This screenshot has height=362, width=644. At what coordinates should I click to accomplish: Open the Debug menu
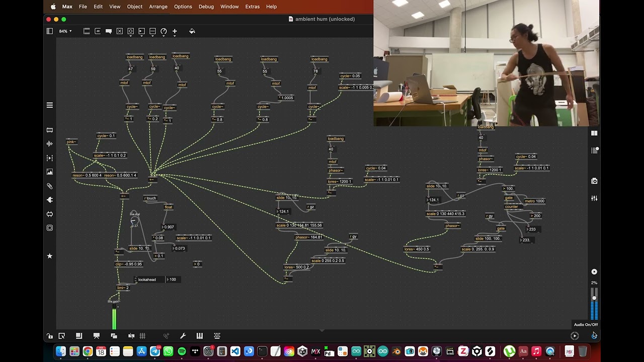point(206,7)
